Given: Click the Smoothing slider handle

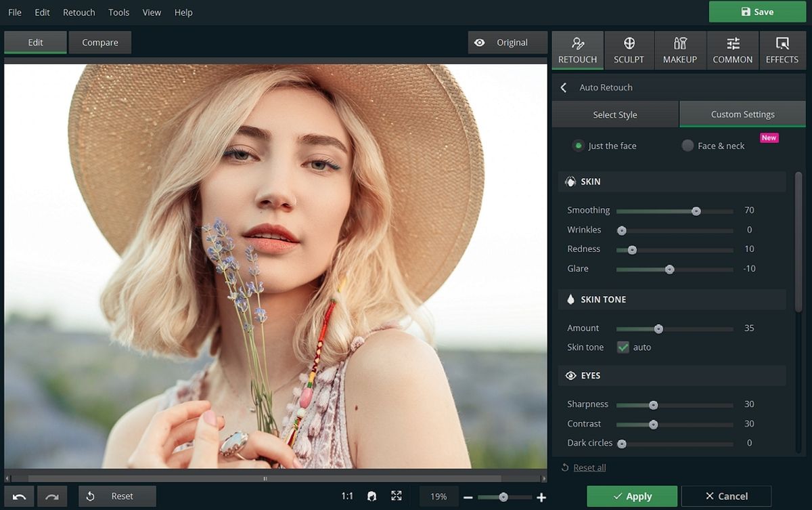Looking at the screenshot, I should [x=696, y=211].
